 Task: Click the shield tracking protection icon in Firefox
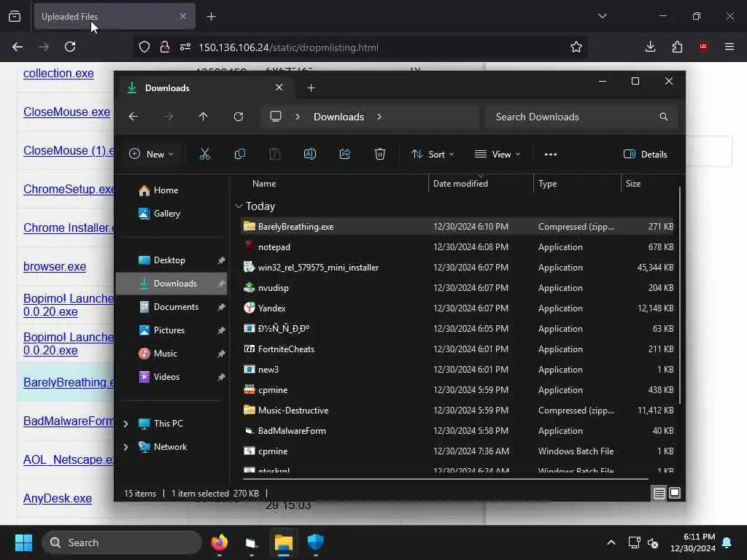pos(144,47)
